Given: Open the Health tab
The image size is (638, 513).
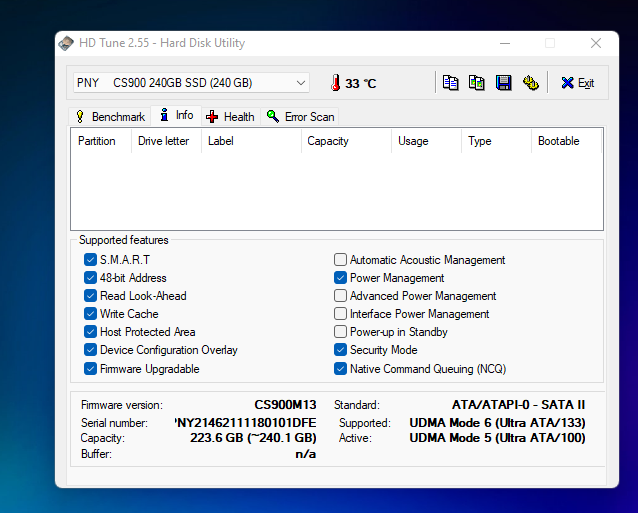Looking at the screenshot, I should tap(230, 117).
